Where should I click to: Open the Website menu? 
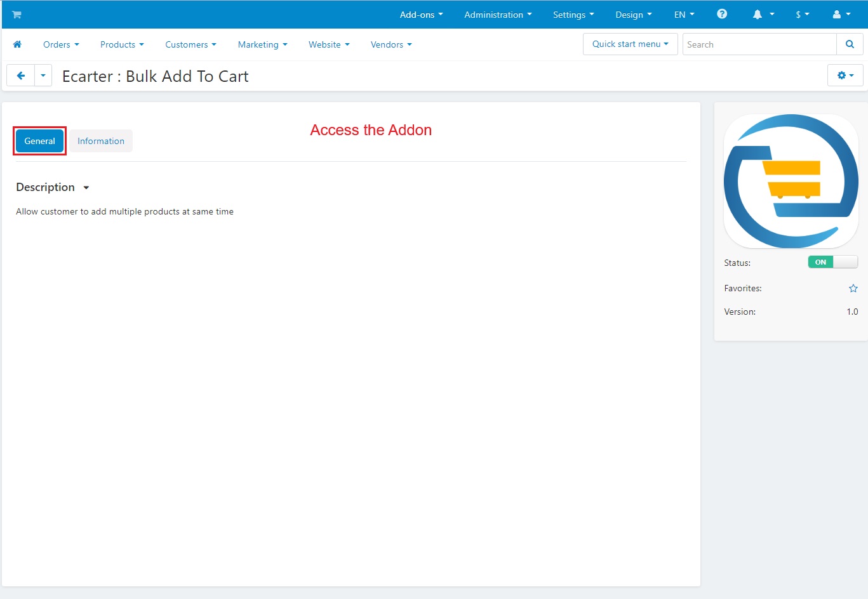(x=329, y=44)
